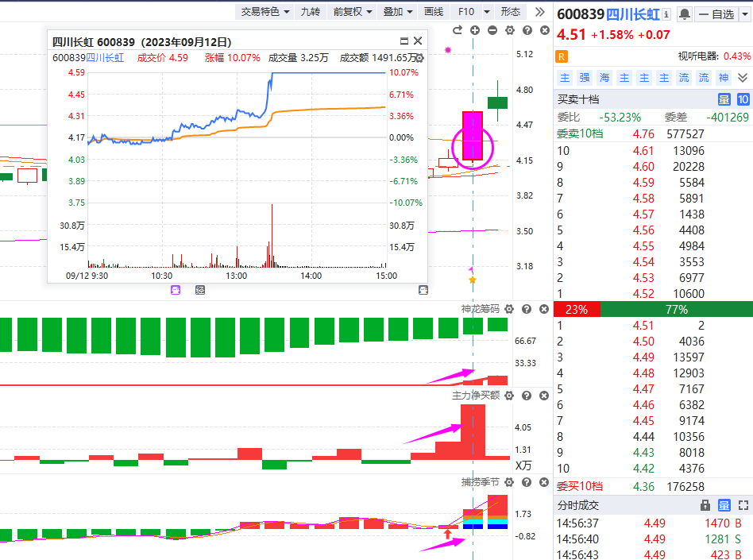Image resolution: width=753 pixels, height=560 pixels.
Task: Open intraday popup settings gear
Action: tap(419, 58)
